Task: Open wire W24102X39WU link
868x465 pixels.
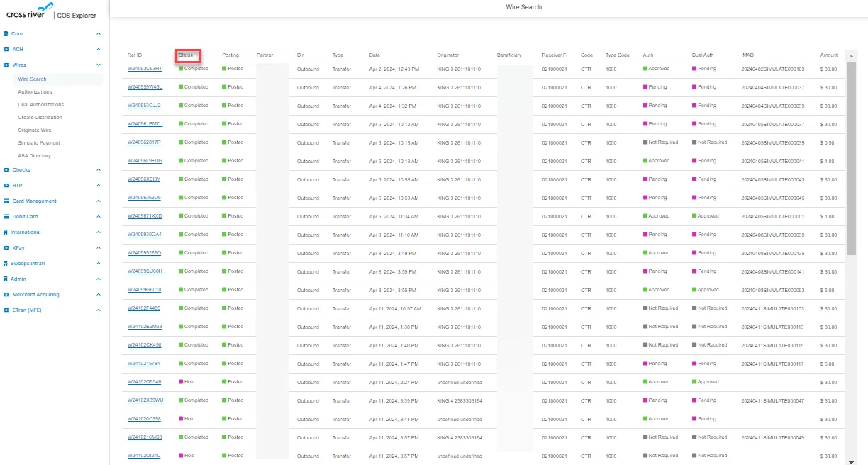Action: (x=145, y=400)
